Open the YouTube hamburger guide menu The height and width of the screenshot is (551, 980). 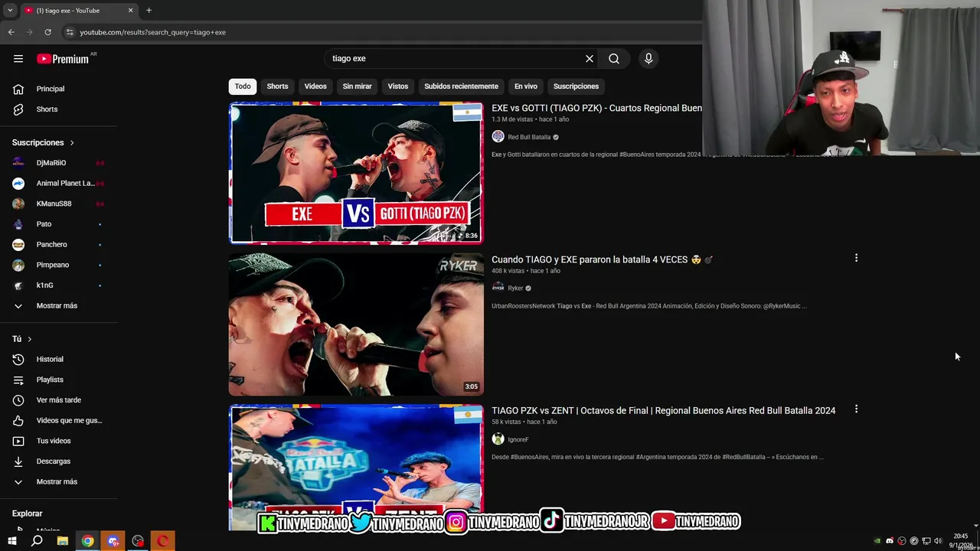point(18,59)
